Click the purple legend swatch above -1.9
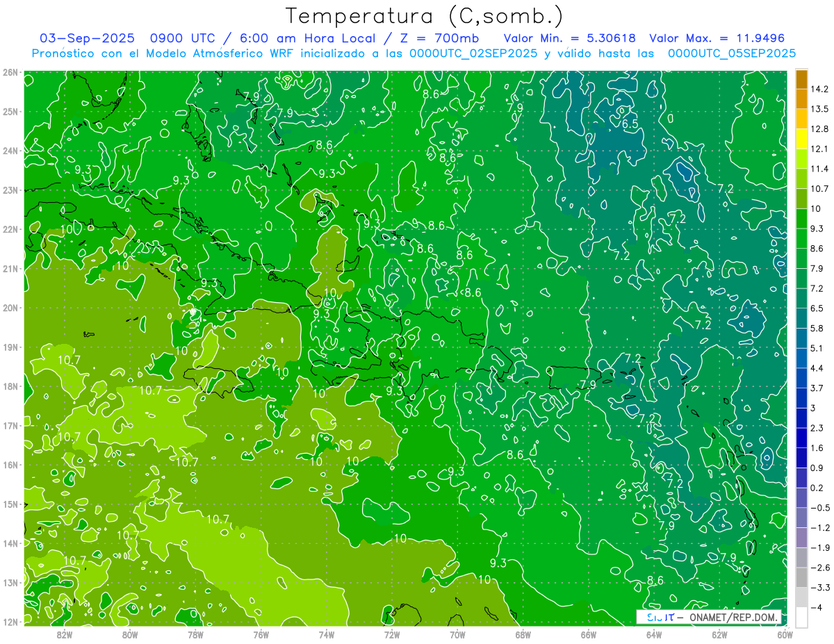This screenshot has height=644, width=834. pos(801,537)
